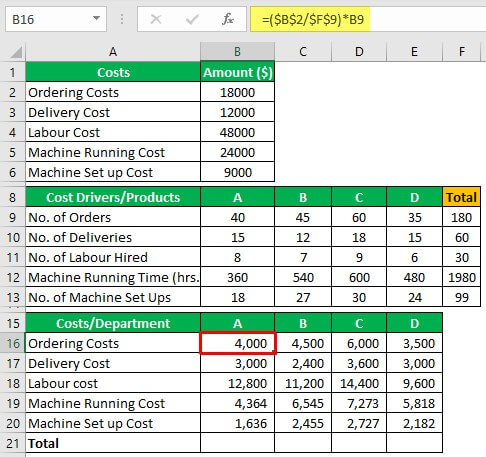Select the cell with value 2,727
486x457 pixels.
pyautogui.click(x=359, y=423)
